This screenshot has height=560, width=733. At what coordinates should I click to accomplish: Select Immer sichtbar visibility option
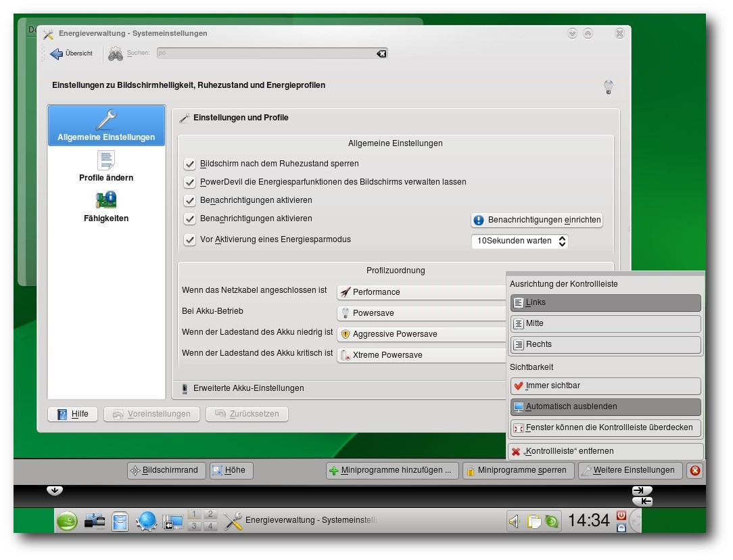(x=606, y=386)
